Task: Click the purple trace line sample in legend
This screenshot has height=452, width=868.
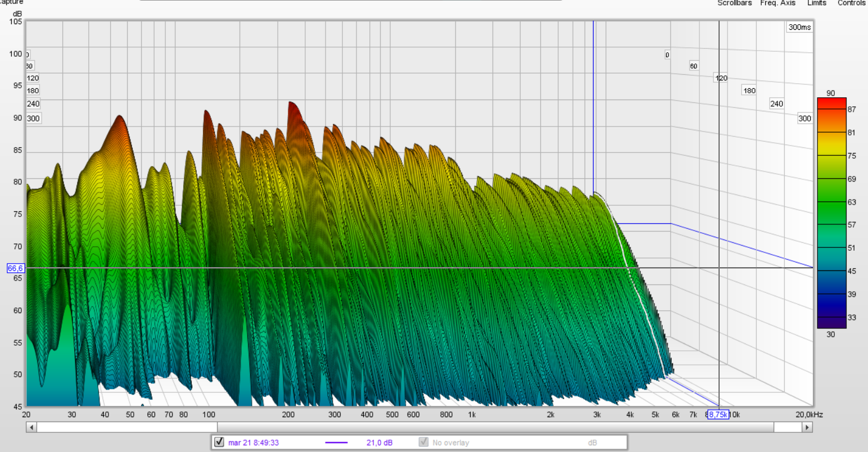Action: coord(336,442)
